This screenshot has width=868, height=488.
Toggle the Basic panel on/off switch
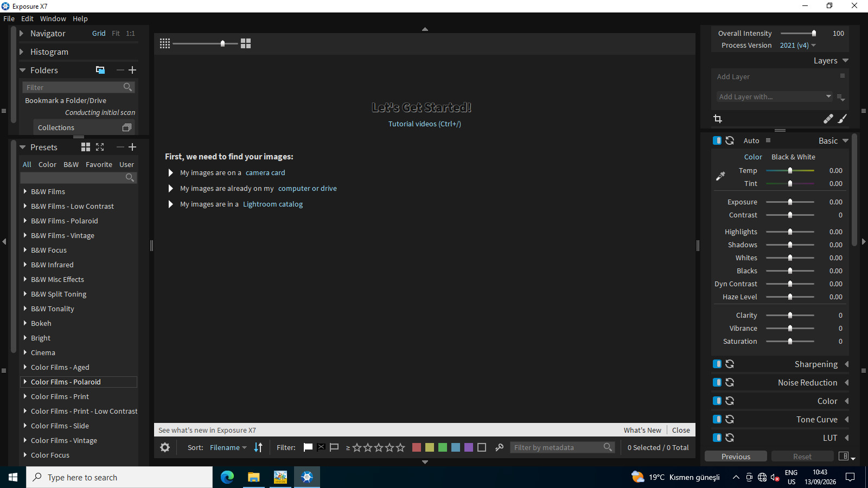717,140
